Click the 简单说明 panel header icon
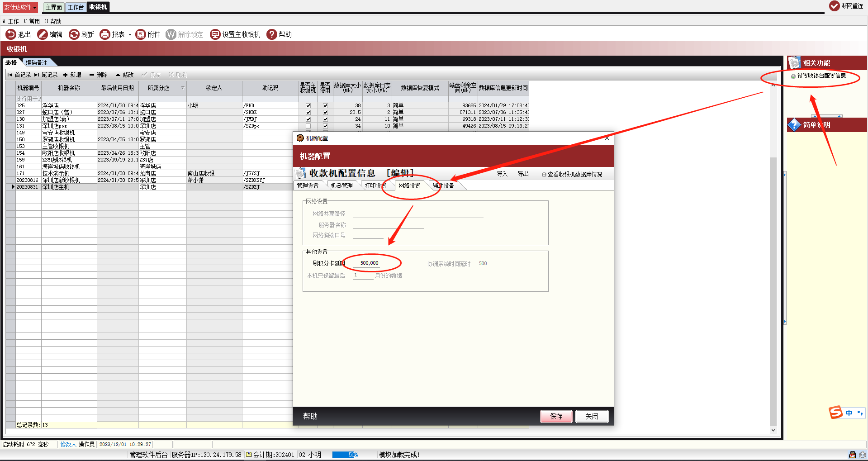 click(x=795, y=125)
